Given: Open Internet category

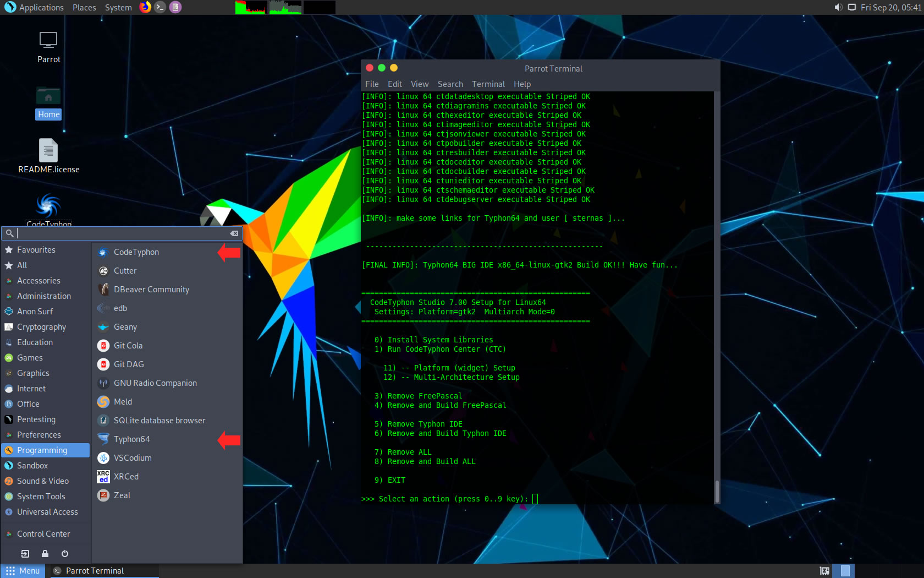Looking at the screenshot, I should click(x=46, y=389).
